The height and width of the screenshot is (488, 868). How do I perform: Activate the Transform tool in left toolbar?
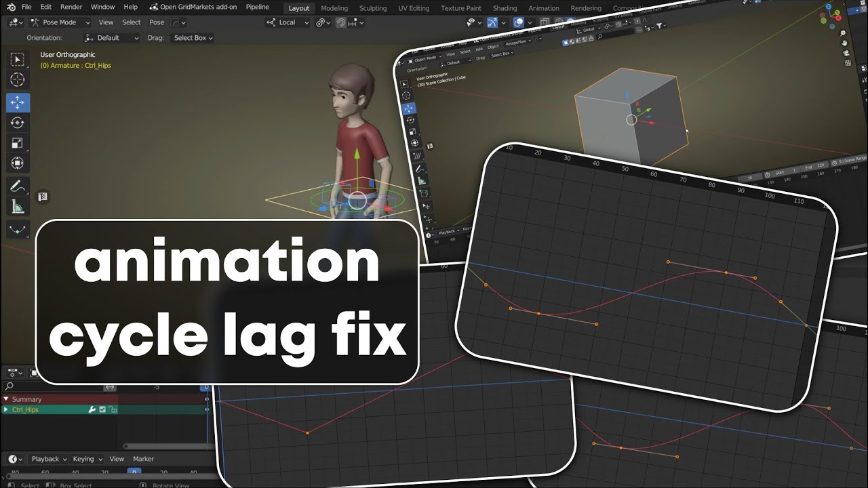(18, 163)
